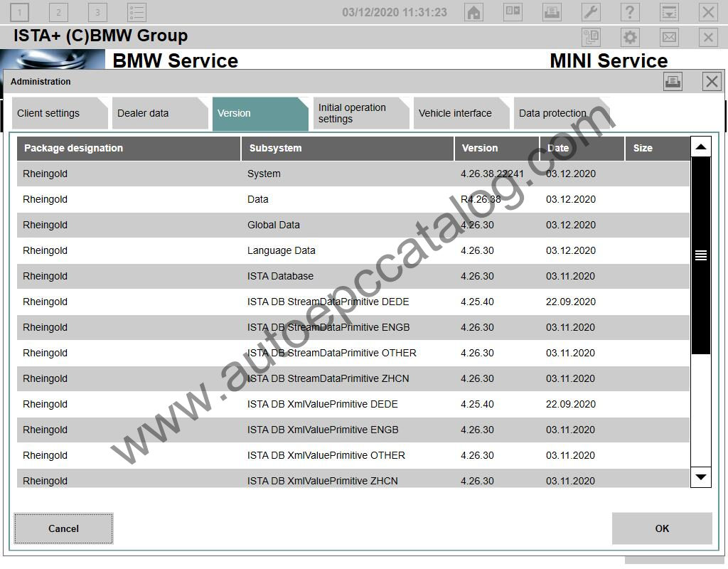Viewport: 728px width, 569px height.
Task: Click date 03.11.2020 in ISTA Database row
Action: (570, 276)
